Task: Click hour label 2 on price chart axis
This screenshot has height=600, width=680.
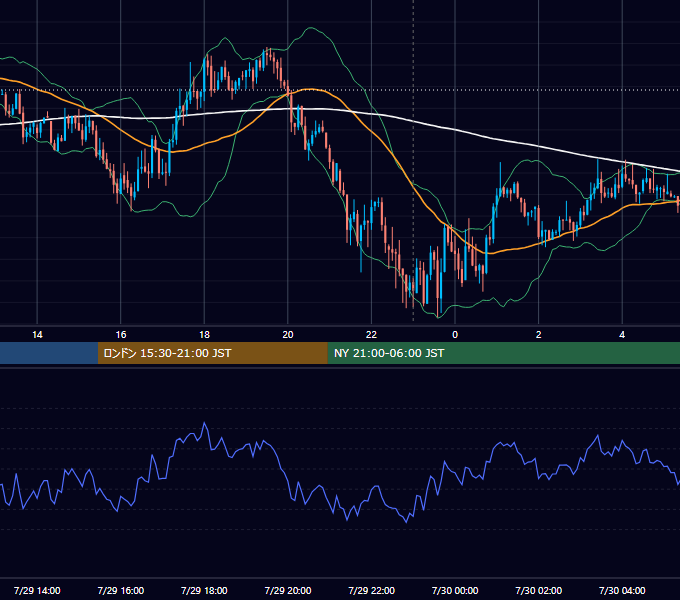Action: (x=539, y=335)
